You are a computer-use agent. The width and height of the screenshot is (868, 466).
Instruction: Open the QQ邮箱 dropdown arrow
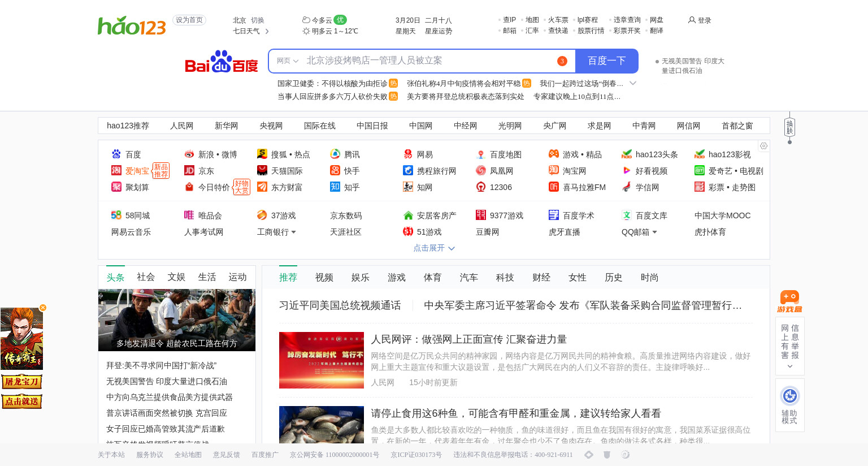point(654,232)
